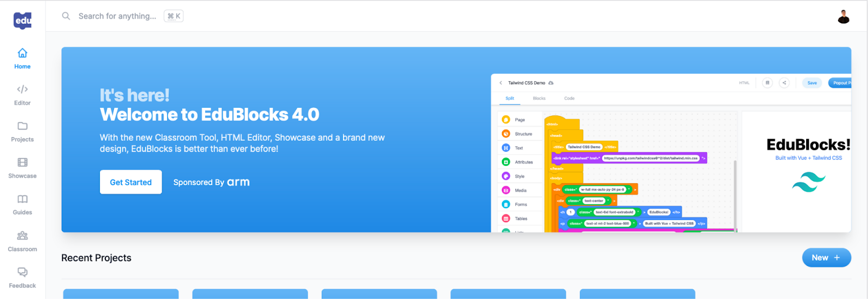This screenshot has height=299, width=868.
Task: Open the first recent project card
Action: [121, 294]
